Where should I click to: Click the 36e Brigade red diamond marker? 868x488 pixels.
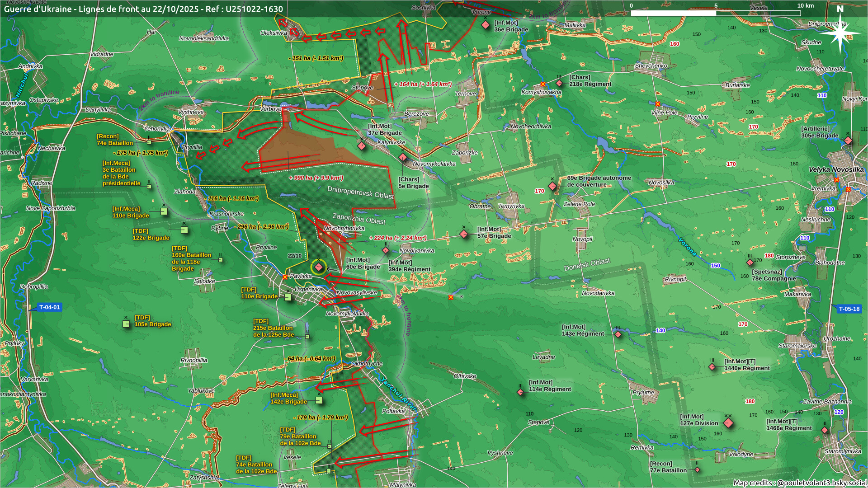pyautogui.click(x=486, y=25)
